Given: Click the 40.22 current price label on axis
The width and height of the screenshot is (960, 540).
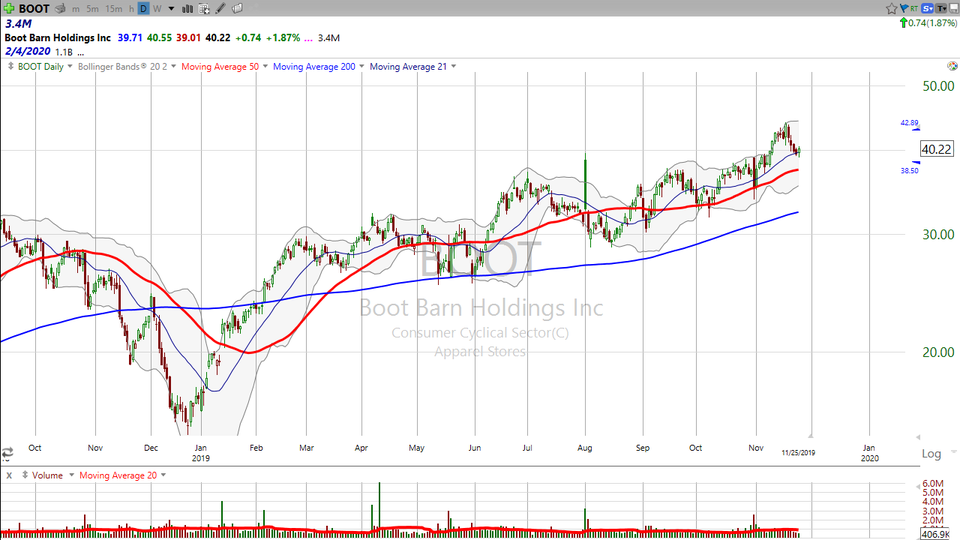Looking at the screenshot, I should pos(937,149).
